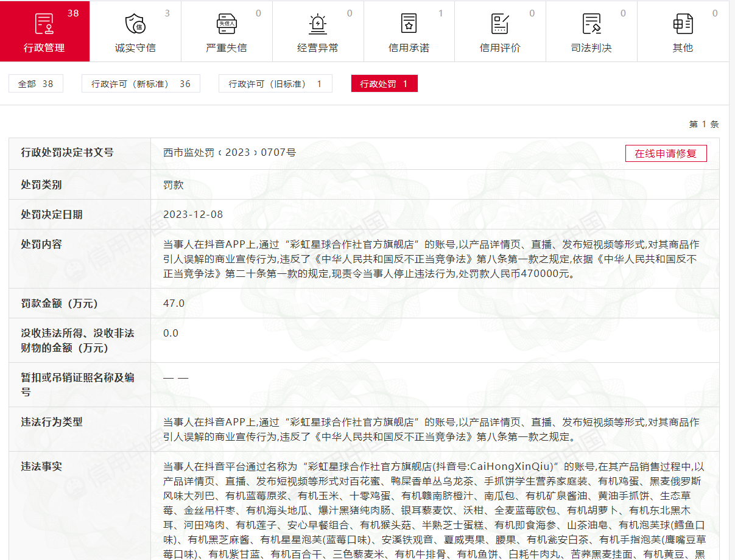Click the 没收违法所得 amount row label

(x=78, y=340)
